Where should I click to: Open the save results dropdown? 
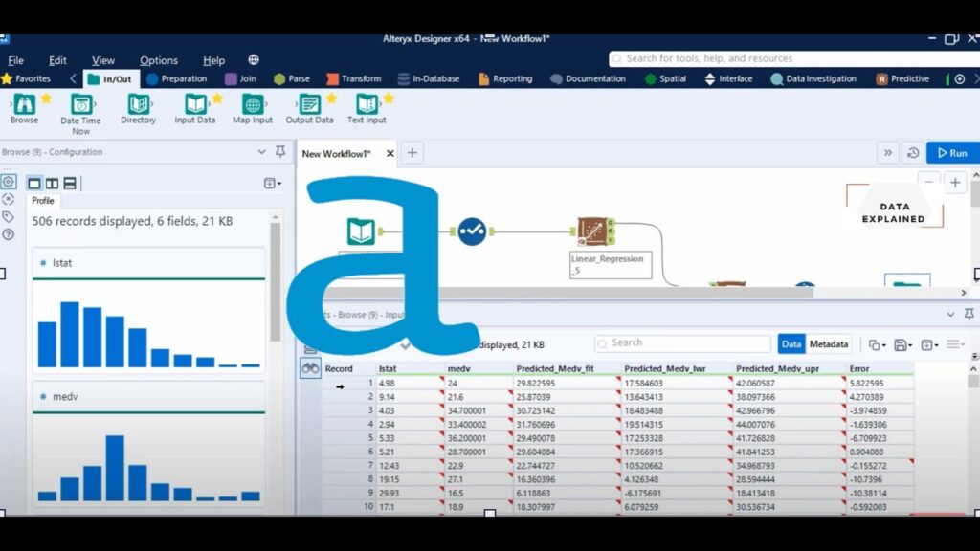pyautogui.click(x=902, y=344)
